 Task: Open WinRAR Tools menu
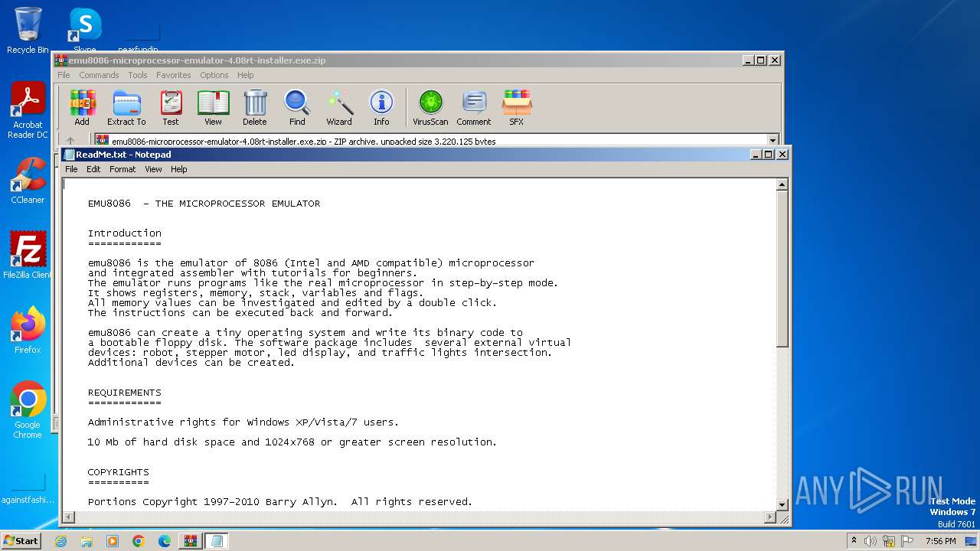[138, 75]
